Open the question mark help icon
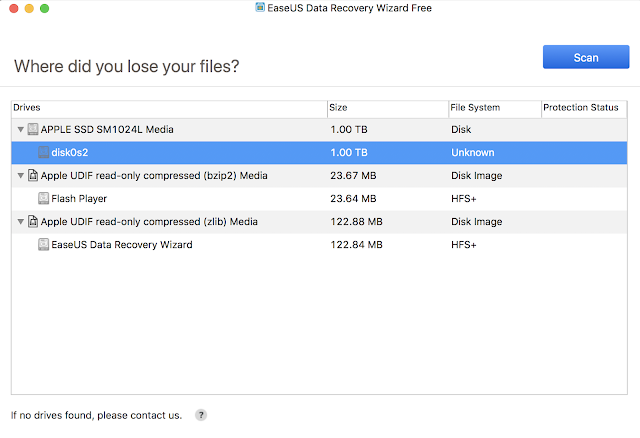Viewport: 640px width, 438px height. [x=201, y=414]
